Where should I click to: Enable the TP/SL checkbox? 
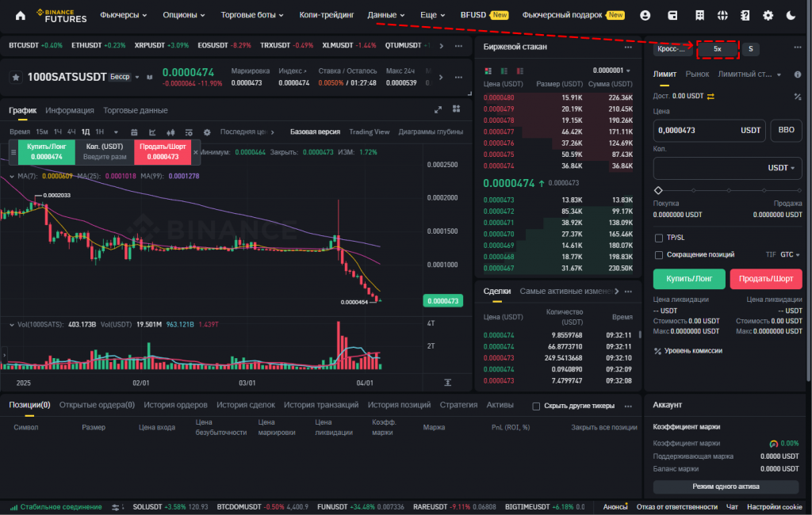click(x=659, y=238)
